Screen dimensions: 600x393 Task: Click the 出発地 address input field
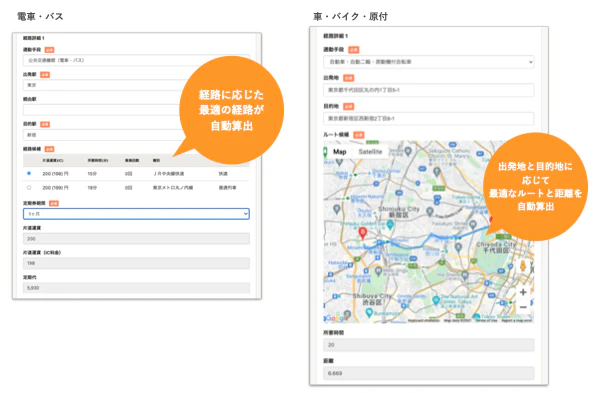(429, 90)
